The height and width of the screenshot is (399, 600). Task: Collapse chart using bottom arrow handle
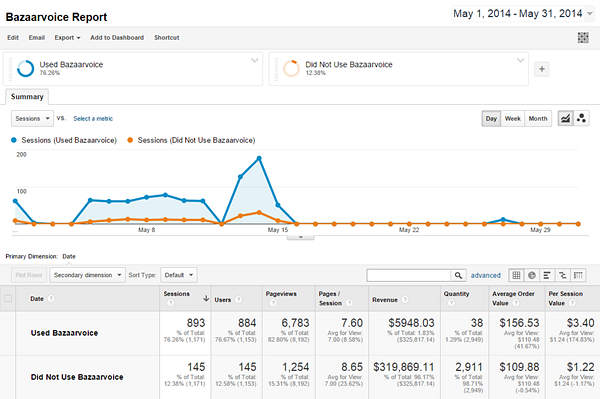pyautogui.click(x=300, y=238)
